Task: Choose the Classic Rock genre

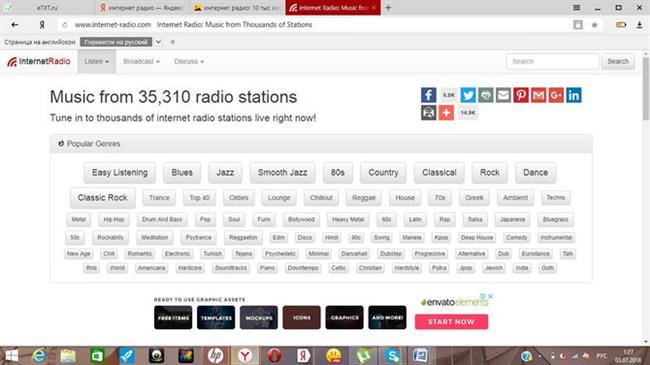Action: tap(102, 198)
